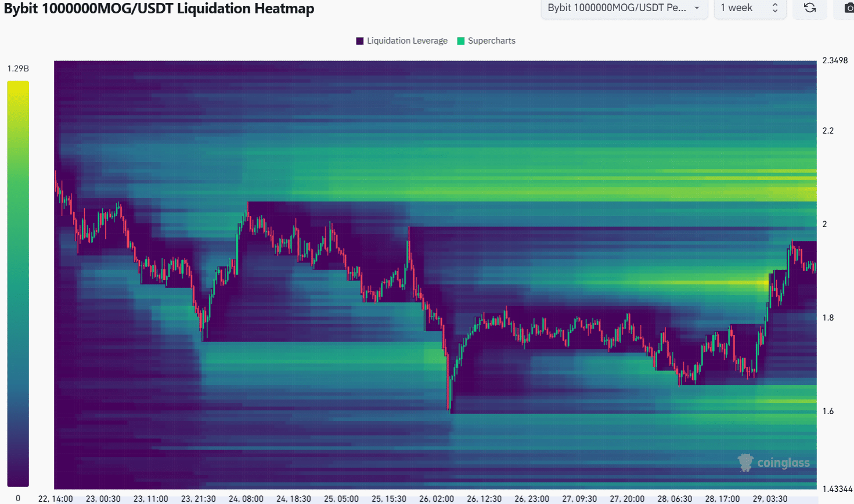Click the 22, 14:00 time axis label
Screen dimensions: 854x504
click(x=56, y=499)
